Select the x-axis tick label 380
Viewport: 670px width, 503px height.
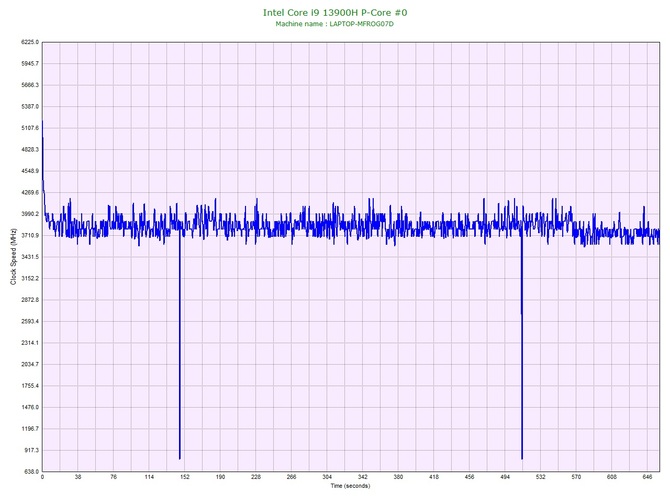click(398, 477)
